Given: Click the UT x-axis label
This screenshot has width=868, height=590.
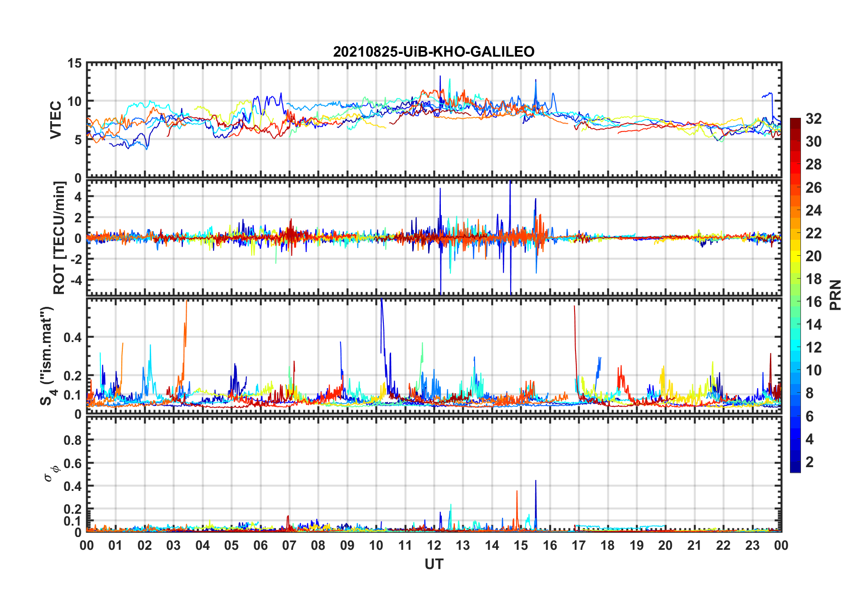Looking at the screenshot, I should pos(434,564).
